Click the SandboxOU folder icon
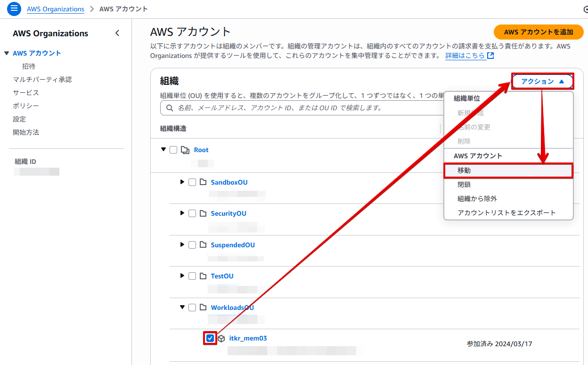588x365 pixels. (x=203, y=182)
